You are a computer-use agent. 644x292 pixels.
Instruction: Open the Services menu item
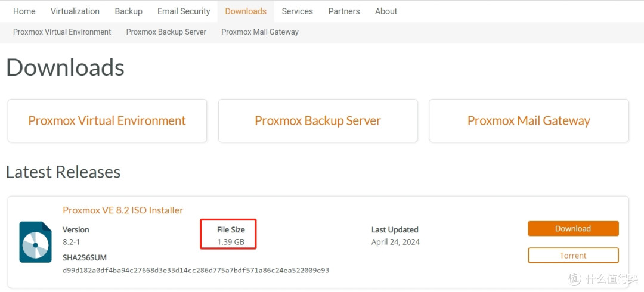297,11
